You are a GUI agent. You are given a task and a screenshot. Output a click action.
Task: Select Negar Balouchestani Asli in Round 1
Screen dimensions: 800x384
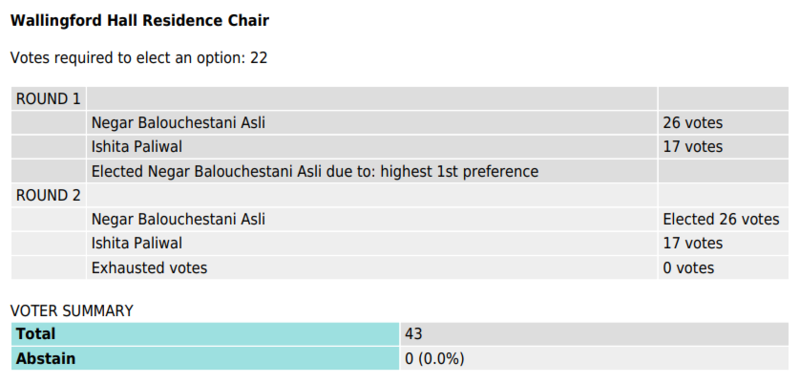pos(178,123)
